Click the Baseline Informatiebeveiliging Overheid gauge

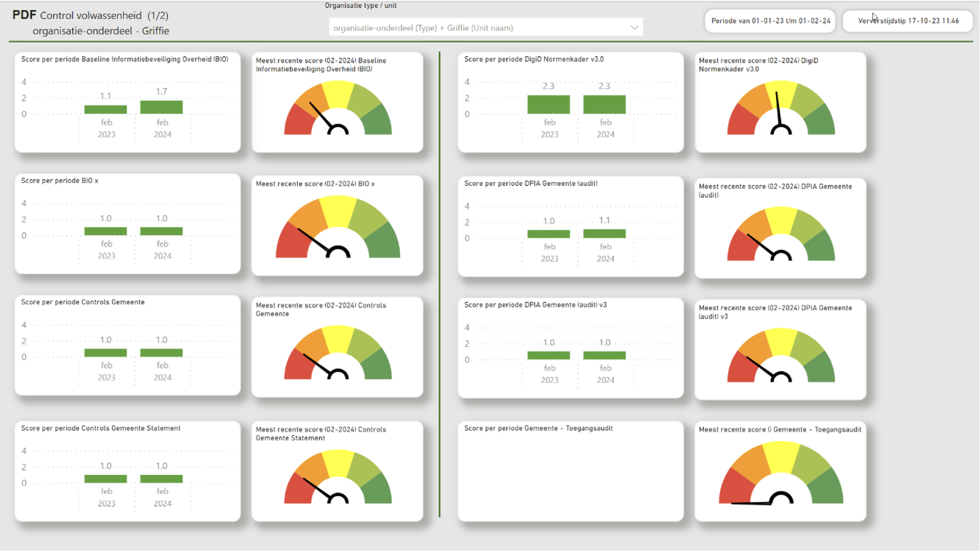click(x=338, y=108)
